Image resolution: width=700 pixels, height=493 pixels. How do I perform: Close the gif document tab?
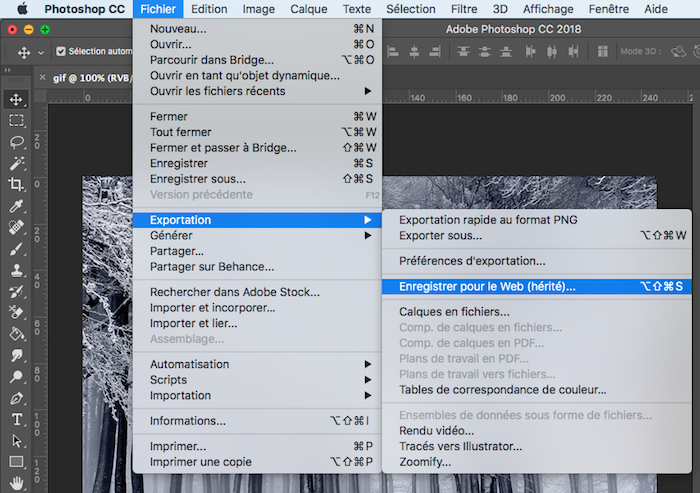[42, 77]
